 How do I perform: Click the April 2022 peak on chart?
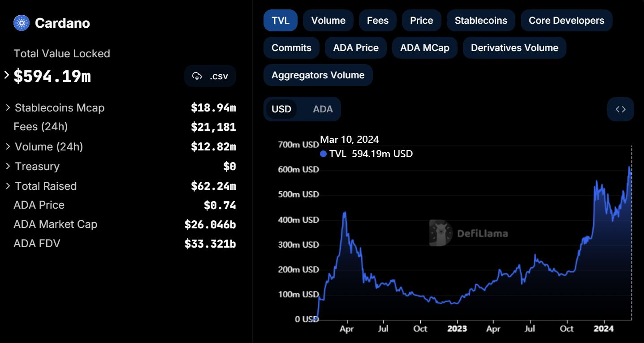[x=344, y=213]
